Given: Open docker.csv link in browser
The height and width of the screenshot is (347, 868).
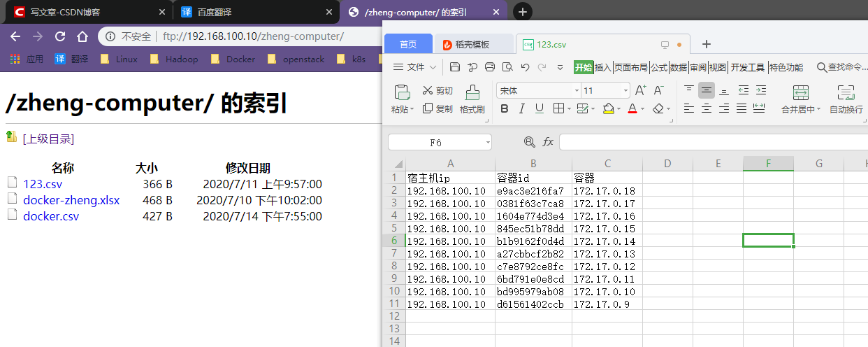Looking at the screenshot, I should (51, 216).
